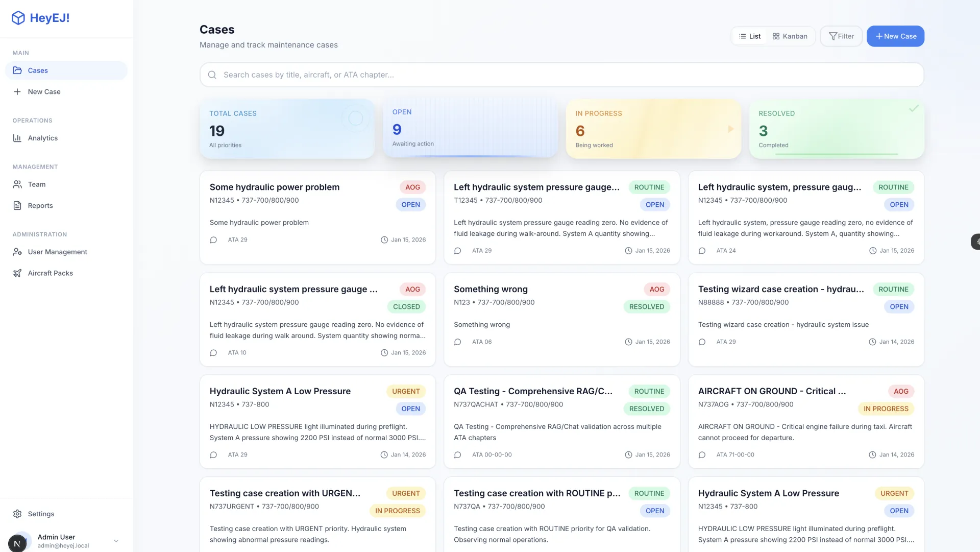This screenshot has width=980, height=552.
Task: Click the Team people icon
Action: (17, 184)
